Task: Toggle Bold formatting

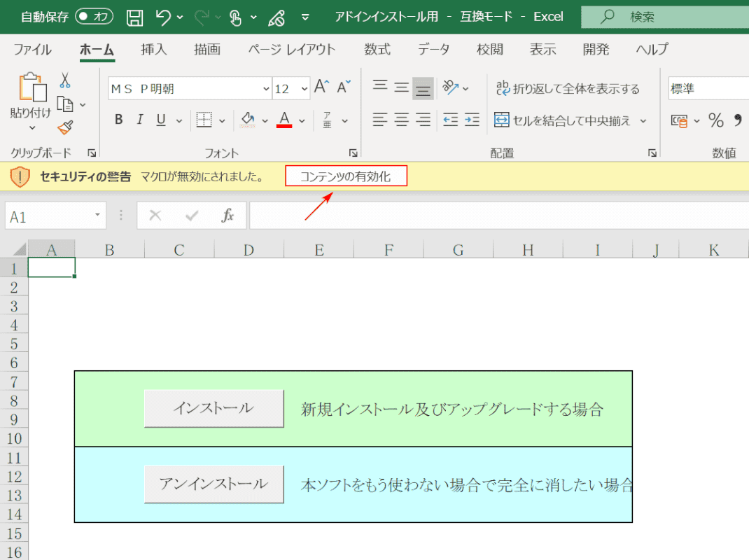Action: 118,120
